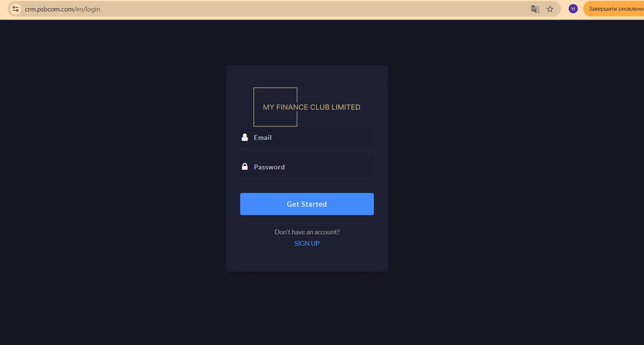The height and width of the screenshot is (345, 644).
Task: Click the Email placeholder label
Action: 263,138
